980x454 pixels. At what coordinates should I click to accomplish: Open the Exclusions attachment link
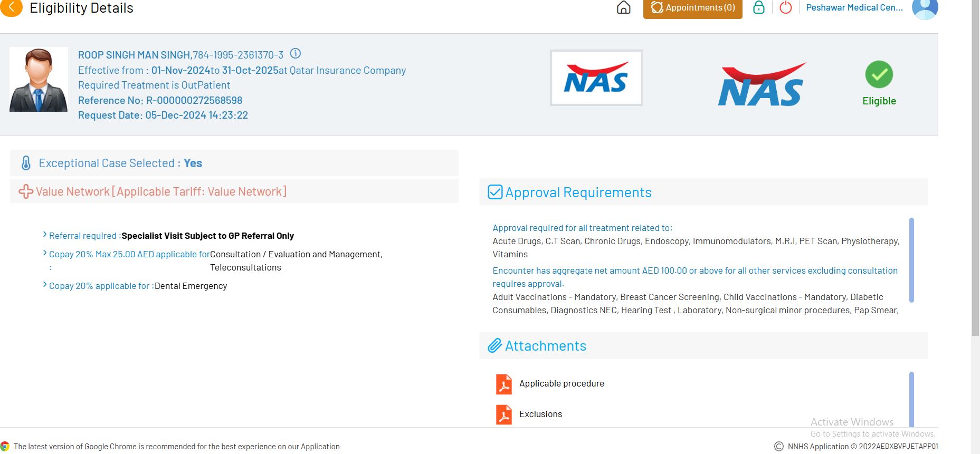coord(540,414)
